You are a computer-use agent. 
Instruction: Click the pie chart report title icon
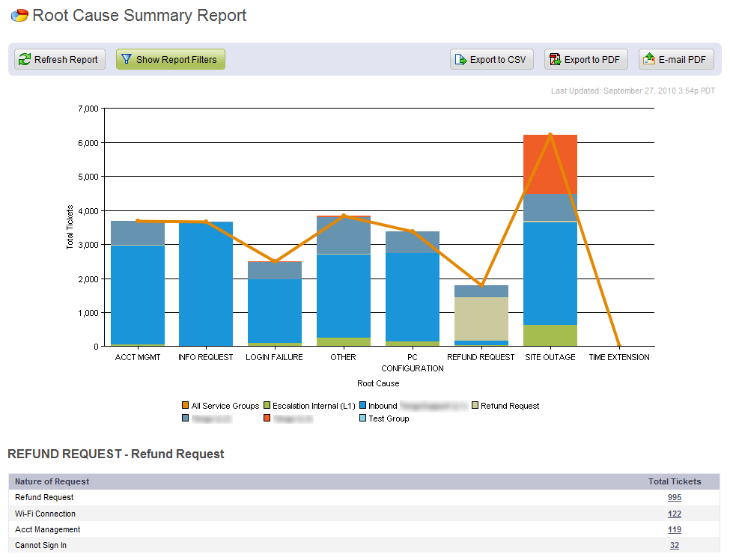19,16
